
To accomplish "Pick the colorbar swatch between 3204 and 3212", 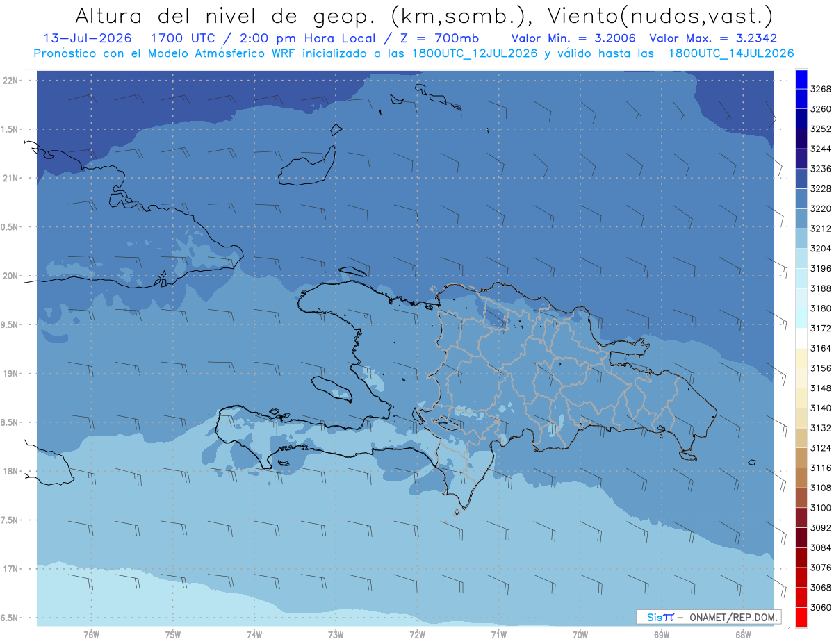I will (801, 239).
